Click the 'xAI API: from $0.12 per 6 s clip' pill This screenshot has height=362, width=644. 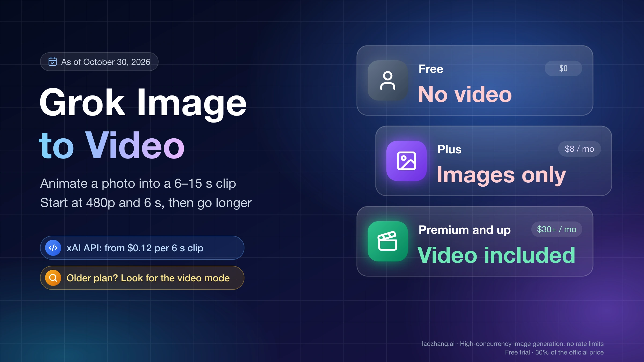142,248
